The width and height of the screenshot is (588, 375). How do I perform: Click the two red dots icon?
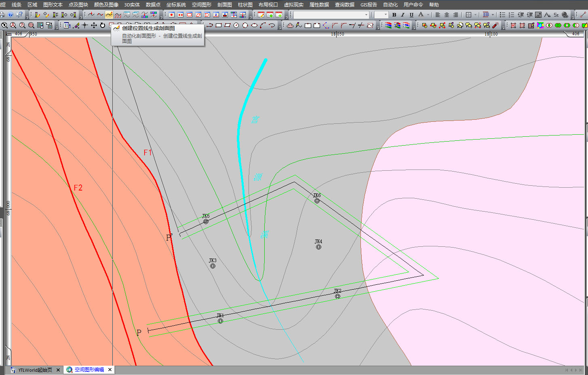pyautogui.click(x=181, y=15)
